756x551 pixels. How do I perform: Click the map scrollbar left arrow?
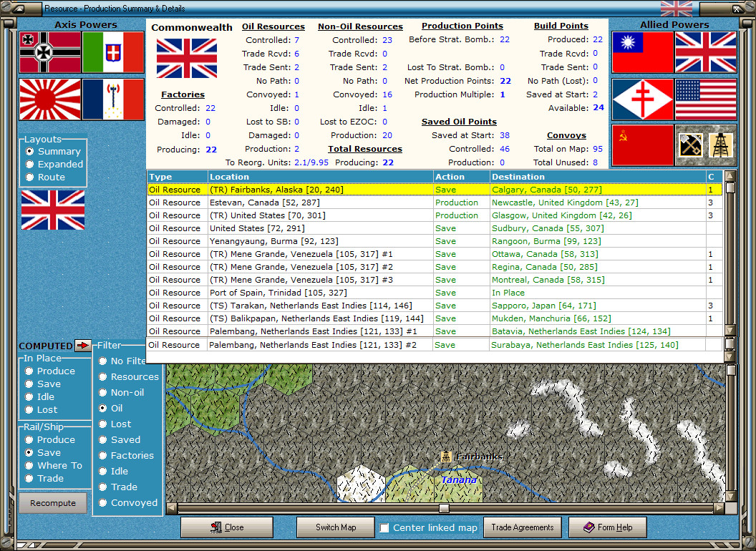pos(172,508)
